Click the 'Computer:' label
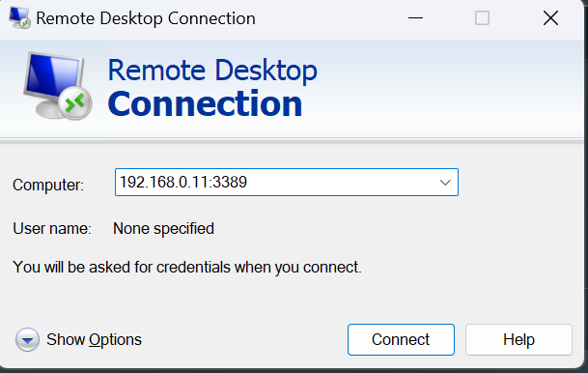The image size is (588, 373). [x=48, y=185]
